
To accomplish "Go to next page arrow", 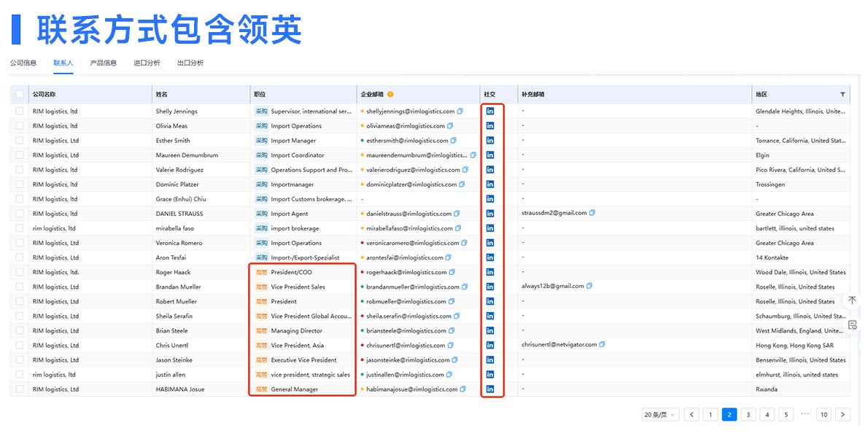I will [x=842, y=414].
